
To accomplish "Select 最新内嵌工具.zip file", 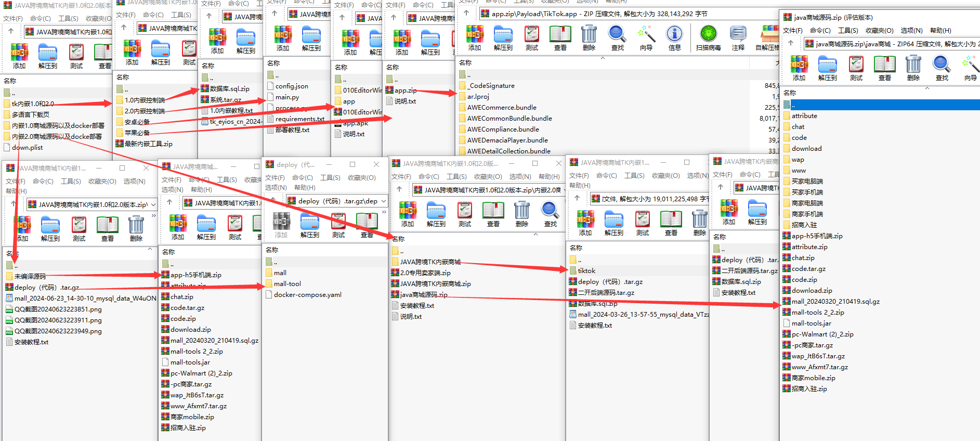I will pos(144,144).
